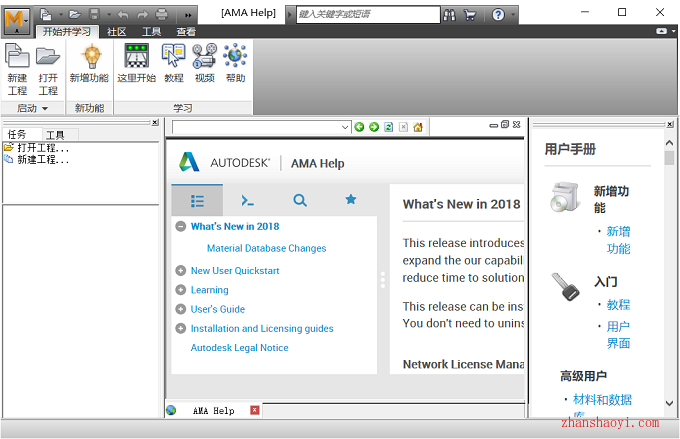Image resolution: width=680 pixels, height=439 pixels.
Task: Open the 新增功能 link in user manual
Action: [618, 240]
